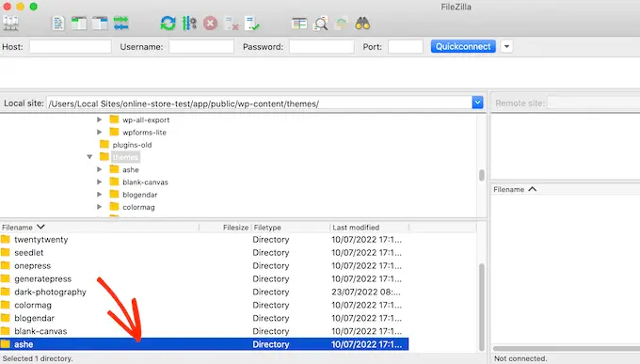Toggle the remote directory tree icon
The image size is (640, 364).
100,24
